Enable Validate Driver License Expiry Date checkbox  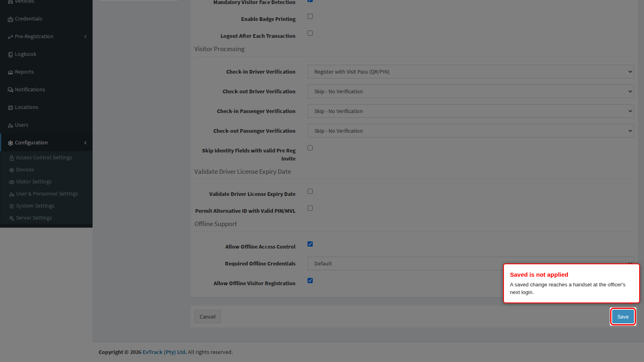[310, 191]
